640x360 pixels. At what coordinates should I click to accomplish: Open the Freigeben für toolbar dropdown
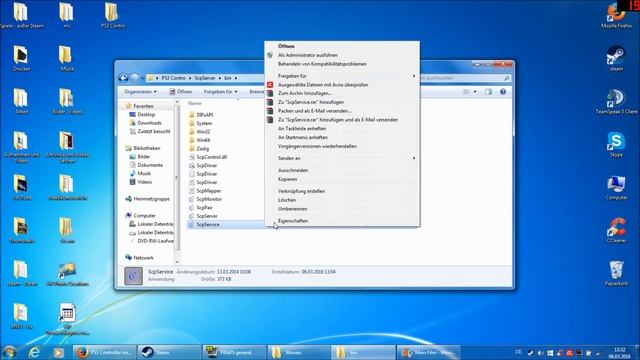(220, 92)
